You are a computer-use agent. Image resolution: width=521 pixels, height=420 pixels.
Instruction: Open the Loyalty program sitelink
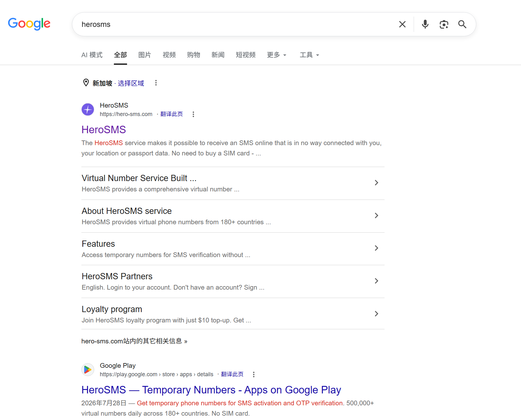pos(112,309)
